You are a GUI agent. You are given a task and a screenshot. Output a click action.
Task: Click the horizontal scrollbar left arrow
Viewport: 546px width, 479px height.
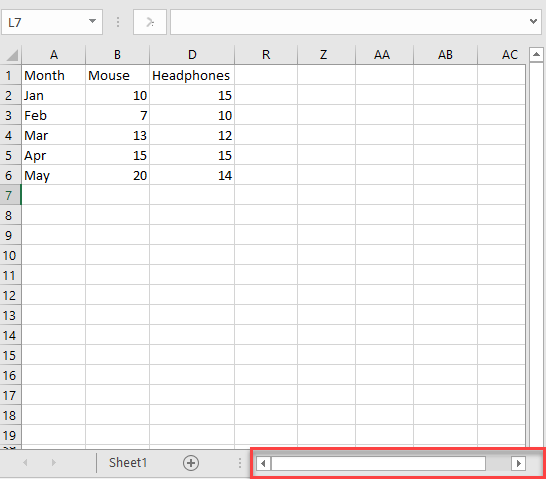263,463
